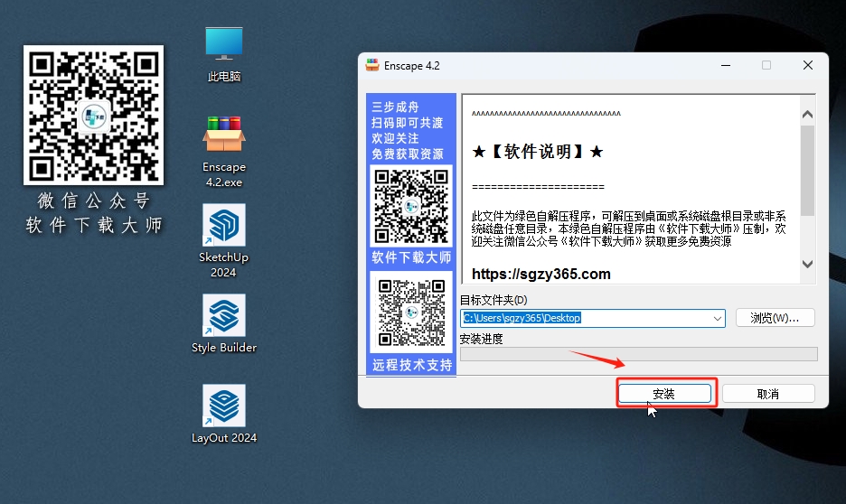Click the lower QR code above 远程技术支持
Viewport: 846px width, 504px height.
click(x=411, y=313)
